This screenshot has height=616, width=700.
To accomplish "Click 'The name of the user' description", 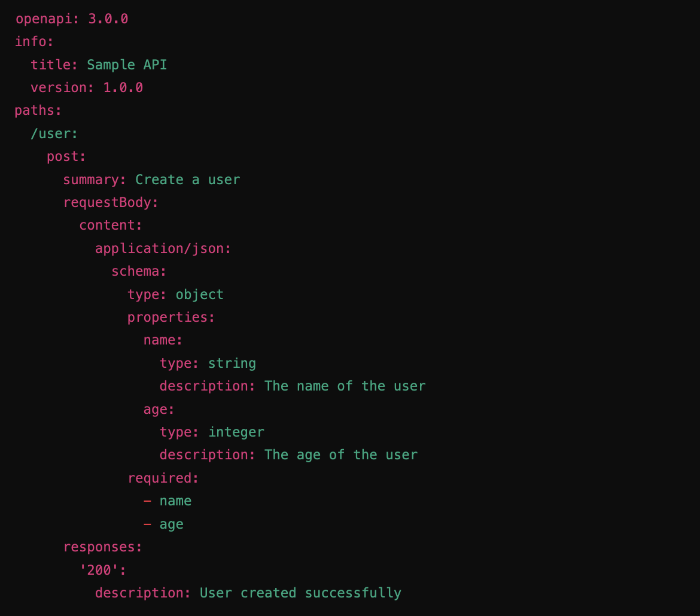I will click(345, 386).
